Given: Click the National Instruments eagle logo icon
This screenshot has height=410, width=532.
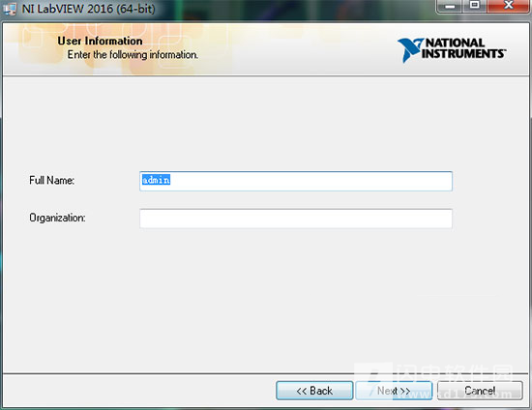Looking at the screenshot, I should click(x=409, y=50).
